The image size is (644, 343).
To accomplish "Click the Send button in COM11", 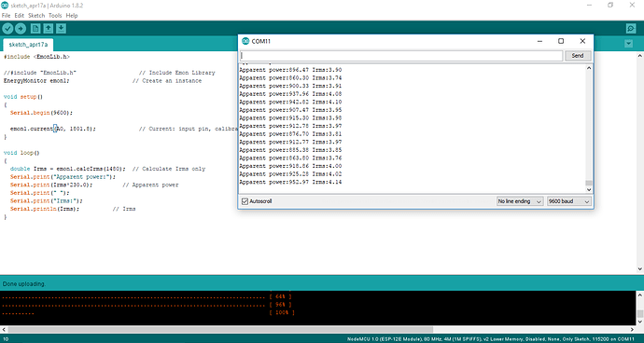I will [578, 56].
